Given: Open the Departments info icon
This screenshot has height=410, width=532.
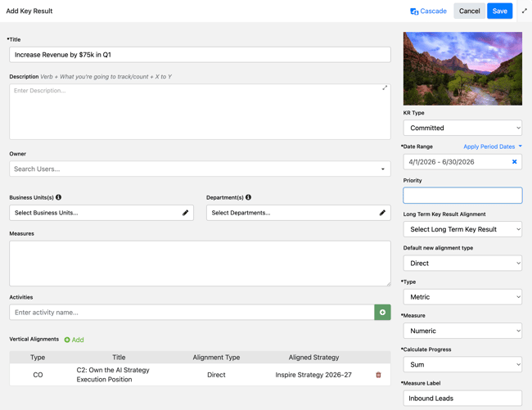Looking at the screenshot, I should click(x=248, y=197).
